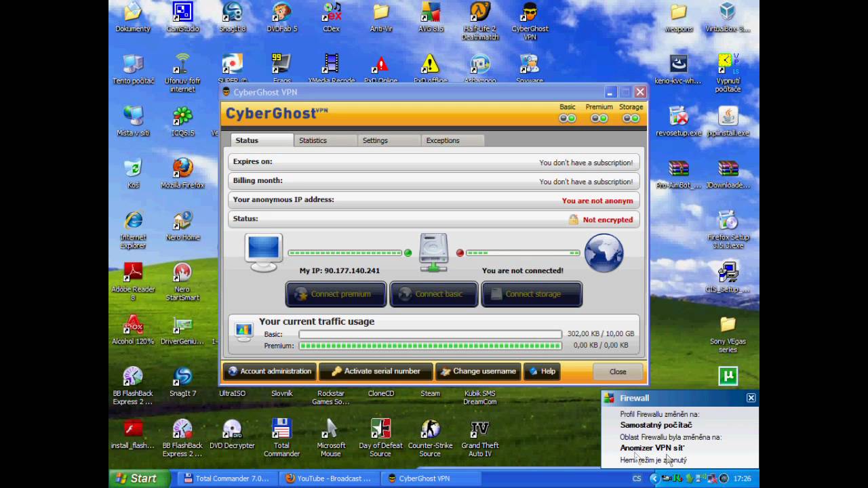The width and height of the screenshot is (868, 488).
Task: Open the µTorrent desktop icon
Action: click(x=728, y=375)
